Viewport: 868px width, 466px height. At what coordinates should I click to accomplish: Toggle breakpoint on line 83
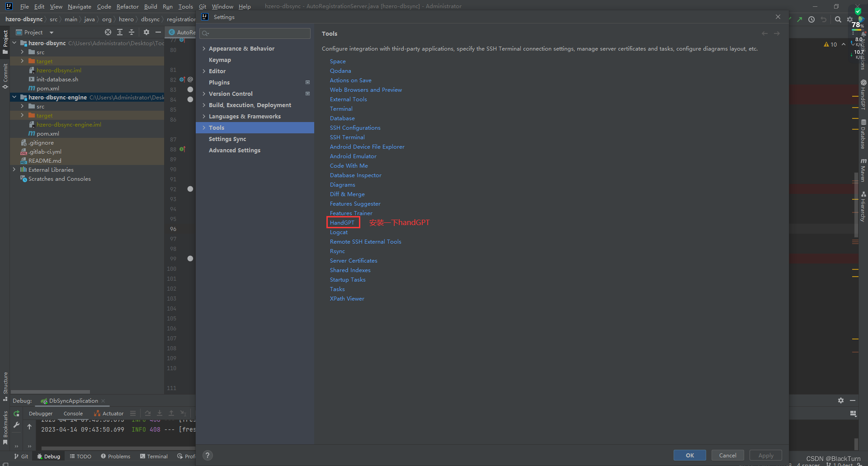click(190, 89)
